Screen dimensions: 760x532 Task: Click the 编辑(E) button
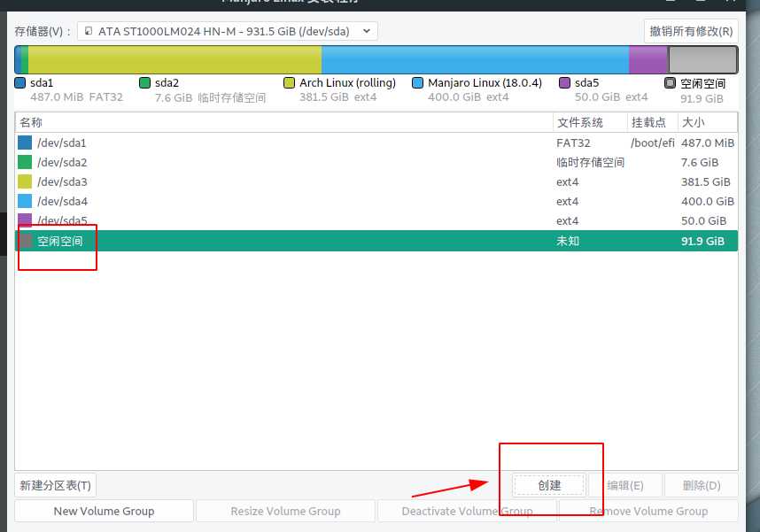coord(625,485)
